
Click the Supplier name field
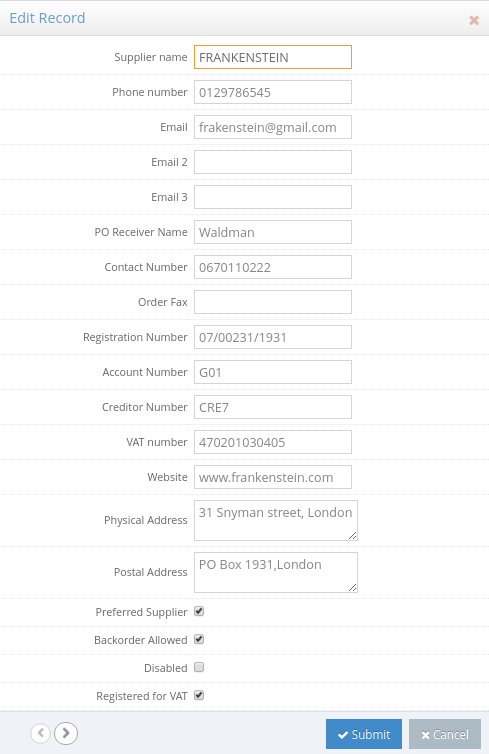point(273,57)
